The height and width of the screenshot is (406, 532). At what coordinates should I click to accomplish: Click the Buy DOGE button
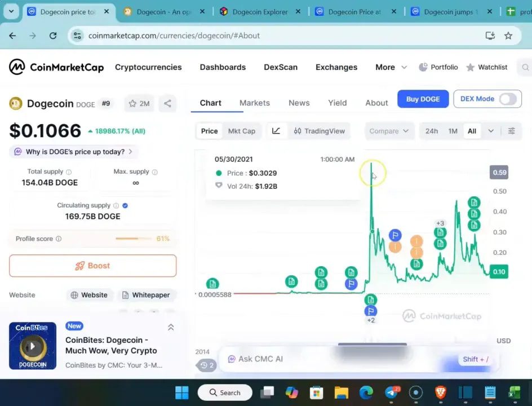pos(423,99)
